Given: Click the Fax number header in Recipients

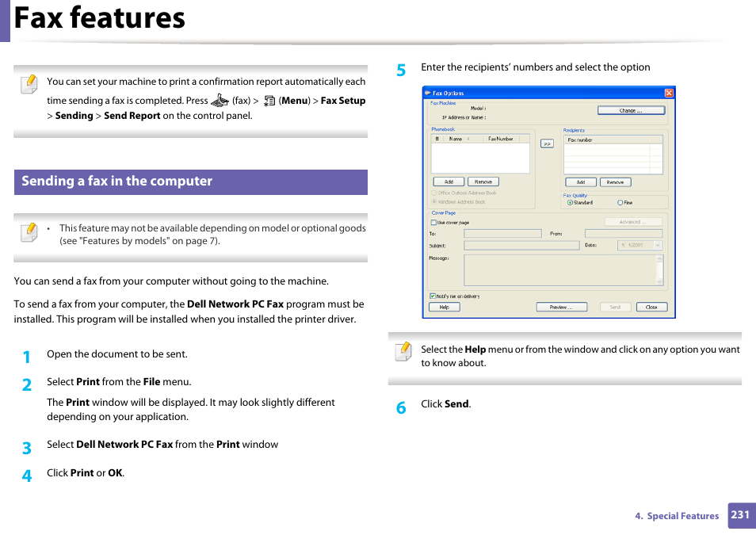Looking at the screenshot, I should click(x=606, y=140).
